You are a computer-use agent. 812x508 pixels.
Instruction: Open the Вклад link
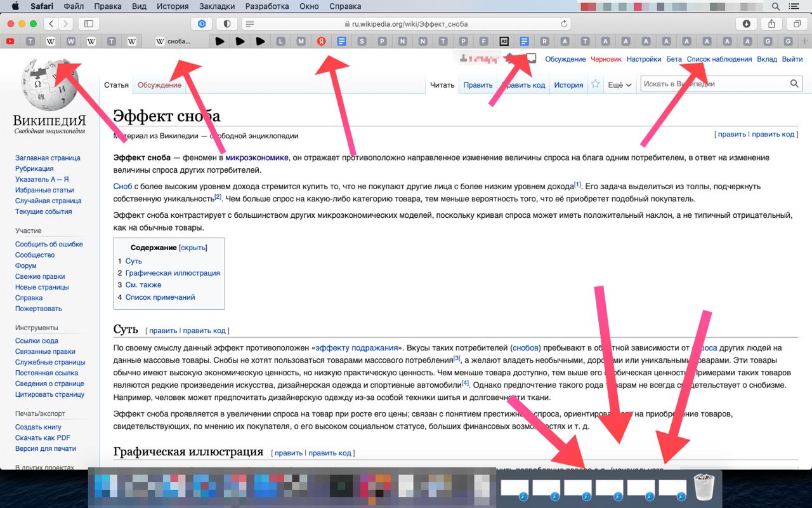pyautogui.click(x=767, y=59)
